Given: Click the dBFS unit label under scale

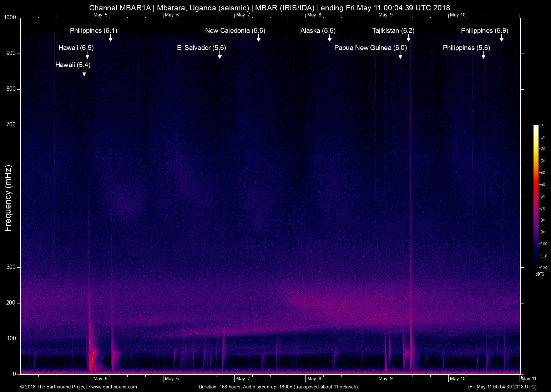Looking at the screenshot, I should tap(540, 274).
